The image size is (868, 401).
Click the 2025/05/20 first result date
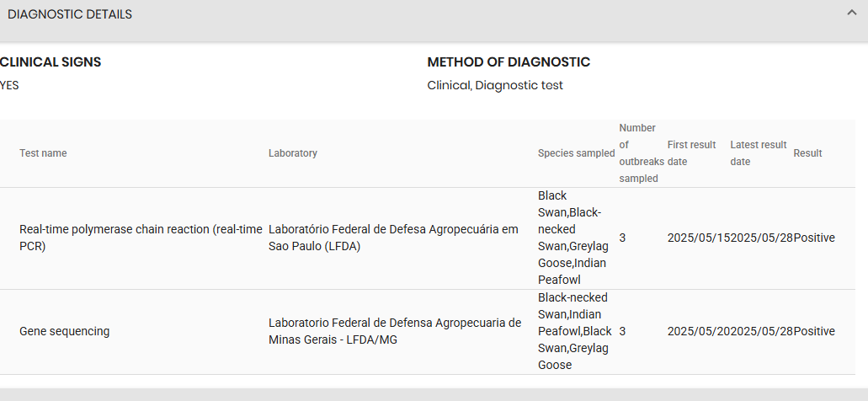point(699,332)
